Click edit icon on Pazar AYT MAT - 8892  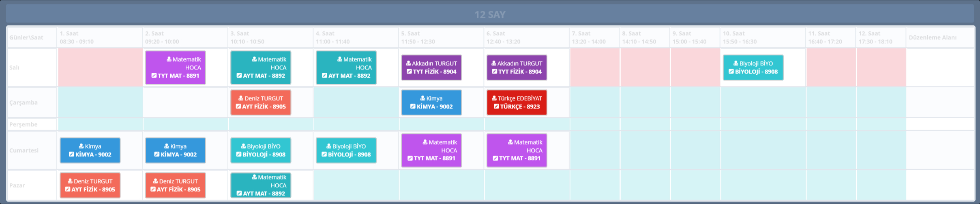pyautogui.click(x=239, y=193)
